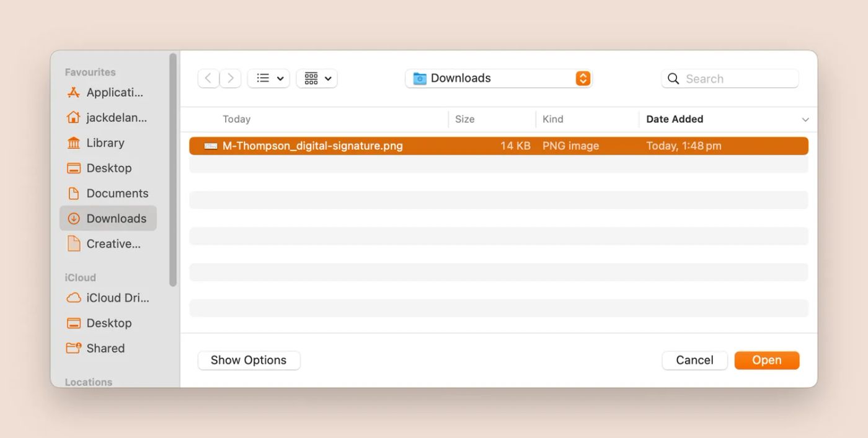The height and width of the screenshot is (438, 868).
Task: Click the Applications icon in sidebar
Action: click(74, 92)
